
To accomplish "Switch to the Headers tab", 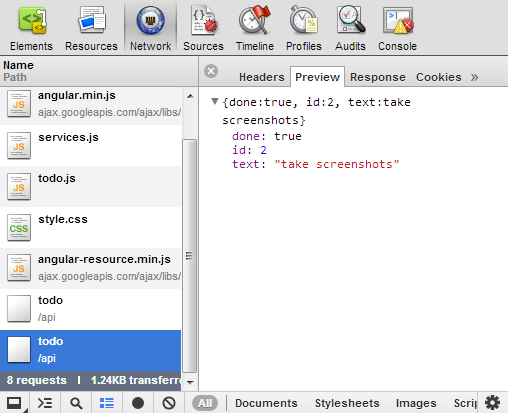I will tap(262, 77).
